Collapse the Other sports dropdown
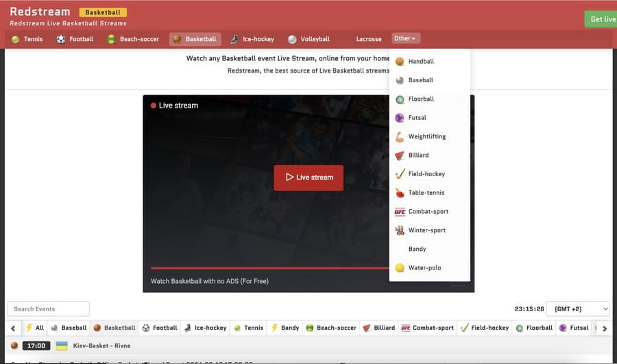This screenshot has height=364, width=617. [406, 39]
